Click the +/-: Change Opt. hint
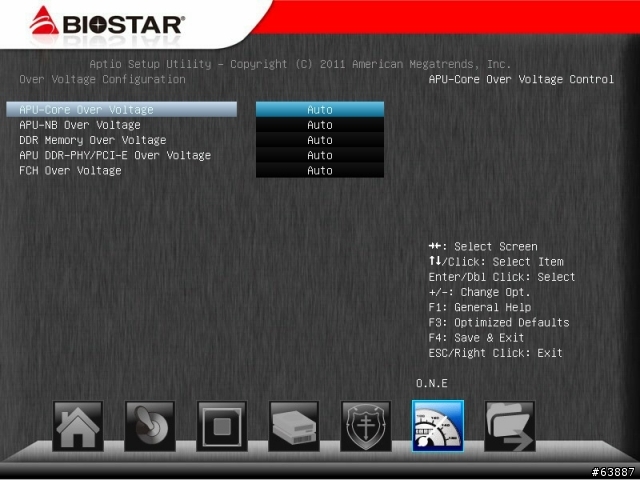Screen dimensions: 640x480 point(480,292)
